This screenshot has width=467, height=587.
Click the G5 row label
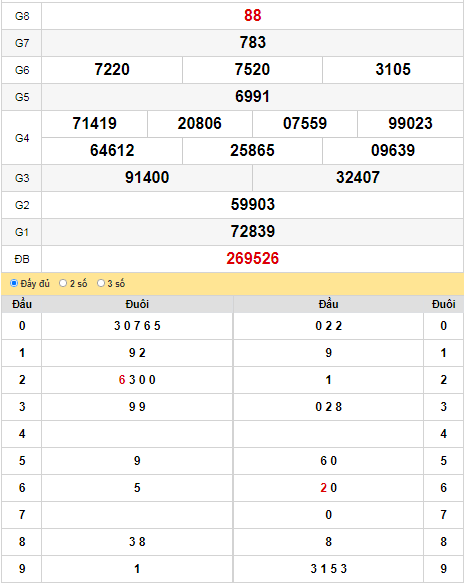(x=22, y=97)
